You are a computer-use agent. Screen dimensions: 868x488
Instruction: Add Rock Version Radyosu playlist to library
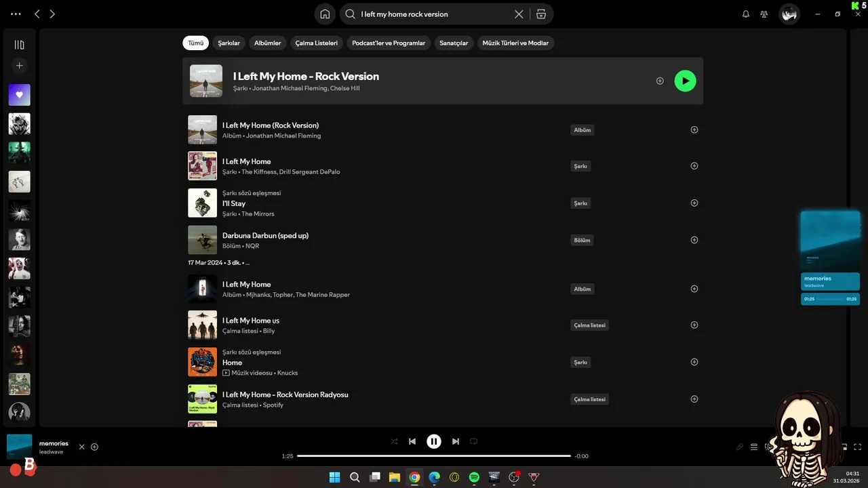[694, 399]
